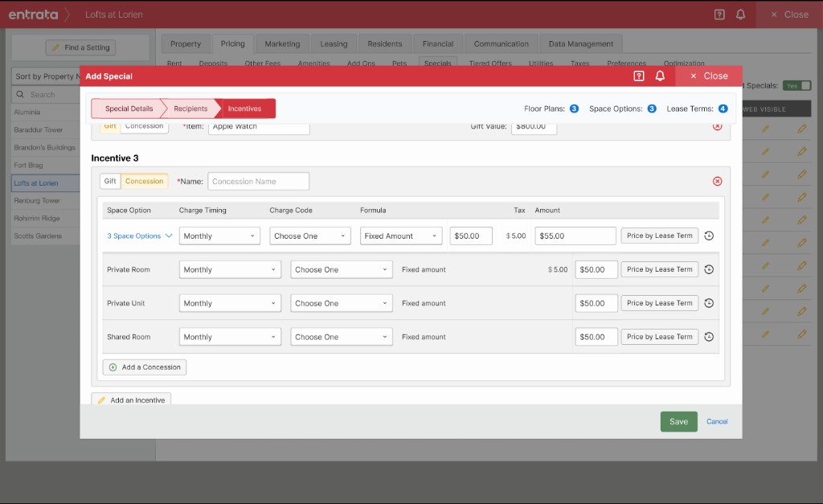Click the search magnifier icon in sidebar
Viewport: 823px width, 504px height.
point(20,95)
